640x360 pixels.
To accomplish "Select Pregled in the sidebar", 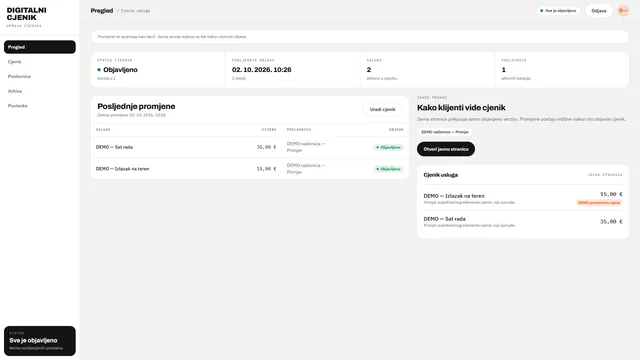I will click(x=40, y=47).
